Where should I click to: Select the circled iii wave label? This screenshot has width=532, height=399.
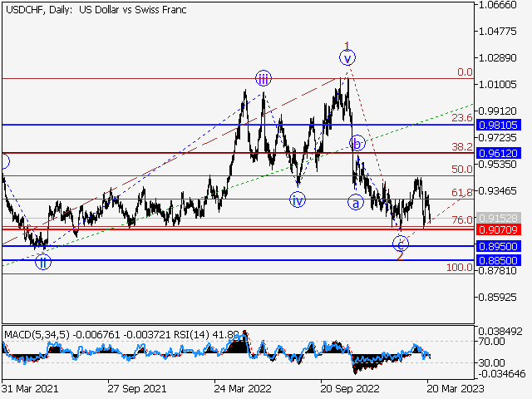click(x=264, y=79)
